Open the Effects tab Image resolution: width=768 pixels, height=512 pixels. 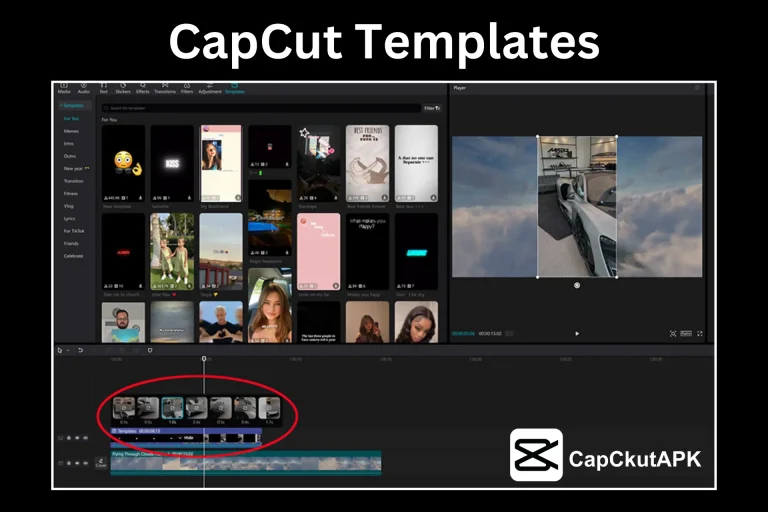143,88
